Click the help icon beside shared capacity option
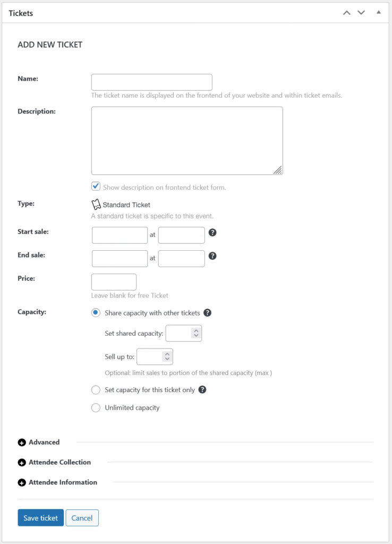The image size is (392, 544). (x=207, y=312)
